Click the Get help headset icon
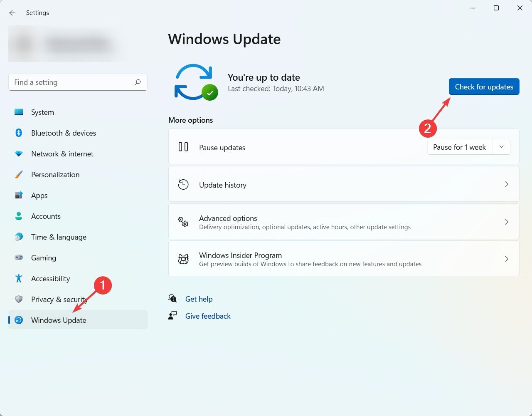Screen dimensions: 532x416 172,299
